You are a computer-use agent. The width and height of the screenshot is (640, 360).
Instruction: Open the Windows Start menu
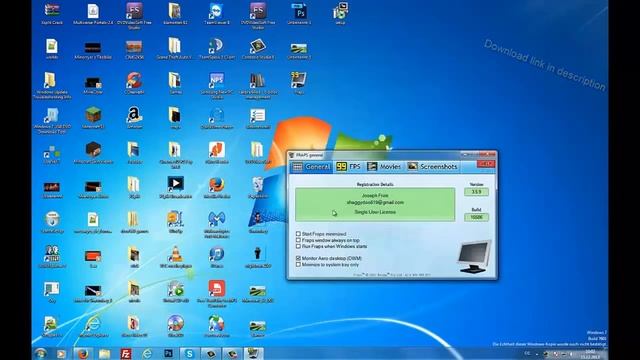(40, 353)
